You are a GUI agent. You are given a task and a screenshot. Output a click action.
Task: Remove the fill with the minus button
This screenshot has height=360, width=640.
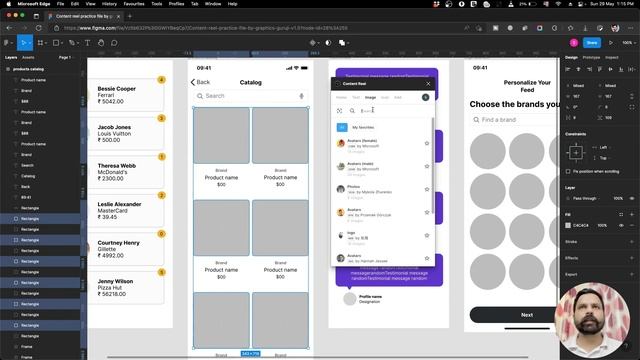point(631,225)
